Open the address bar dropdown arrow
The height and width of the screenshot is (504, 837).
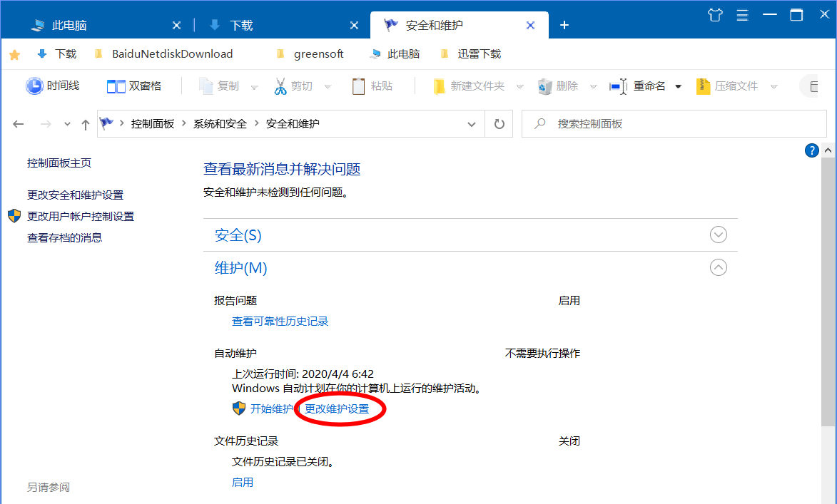tap(471, 123)
